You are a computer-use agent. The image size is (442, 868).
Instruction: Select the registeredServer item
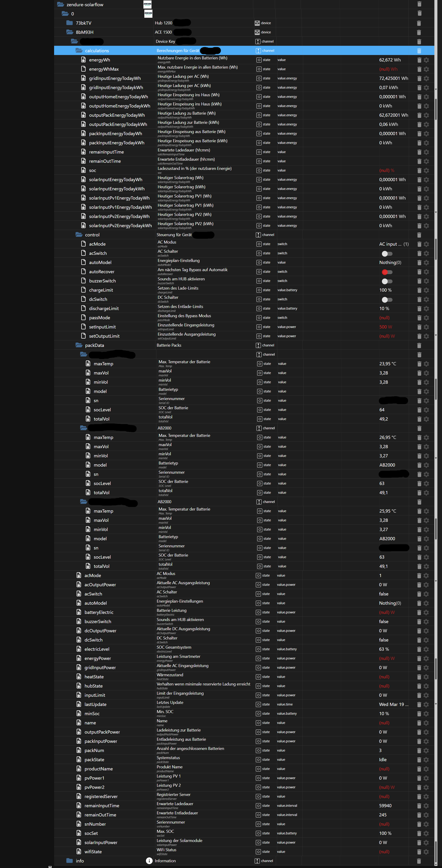coord(101,796)
